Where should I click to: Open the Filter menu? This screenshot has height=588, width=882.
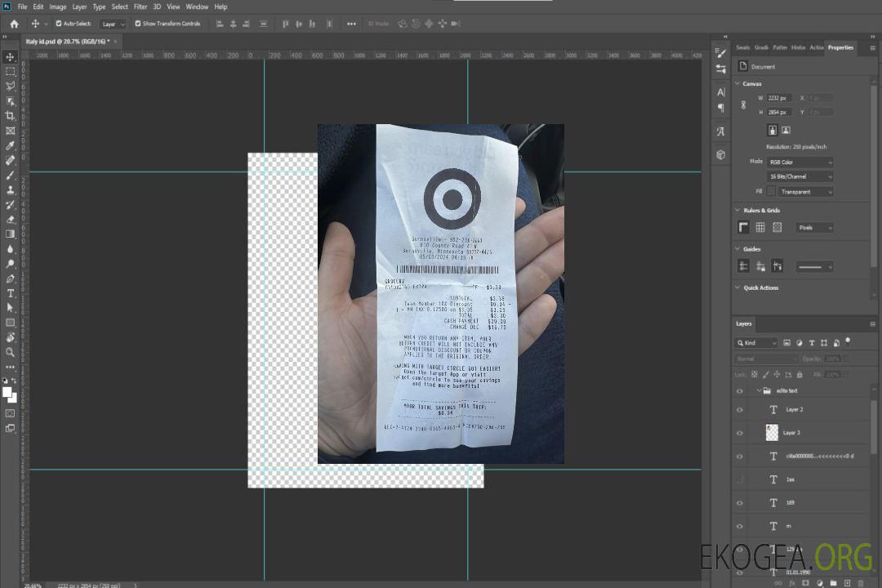(140, 7)
